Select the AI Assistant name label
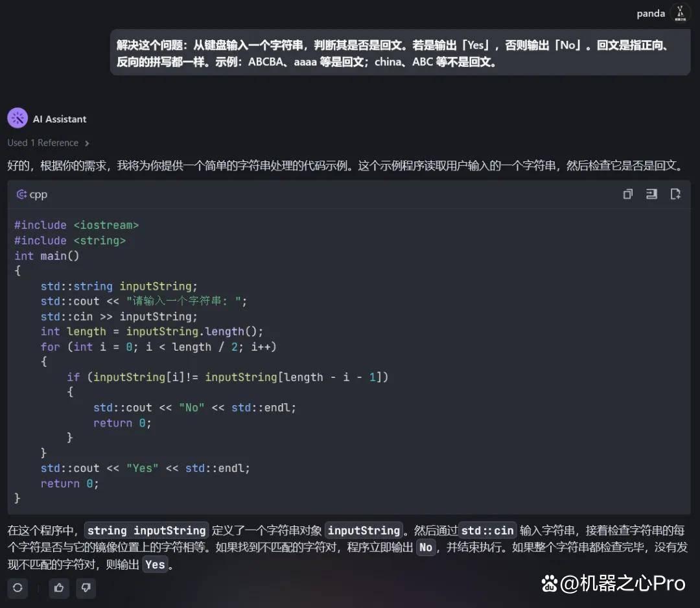The image size is (700, 608). (60, 119)
